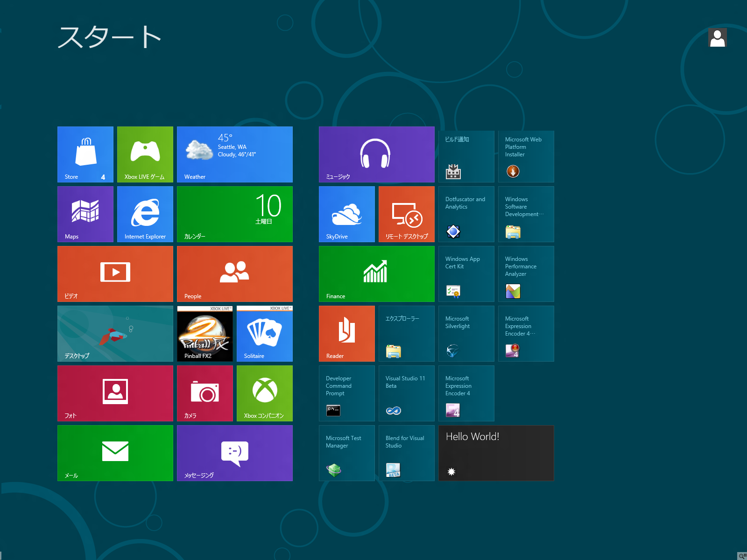The image size is (747, 560).
Task: Open Dotfuscator and Analytics tile
Action: pos(466,214)
